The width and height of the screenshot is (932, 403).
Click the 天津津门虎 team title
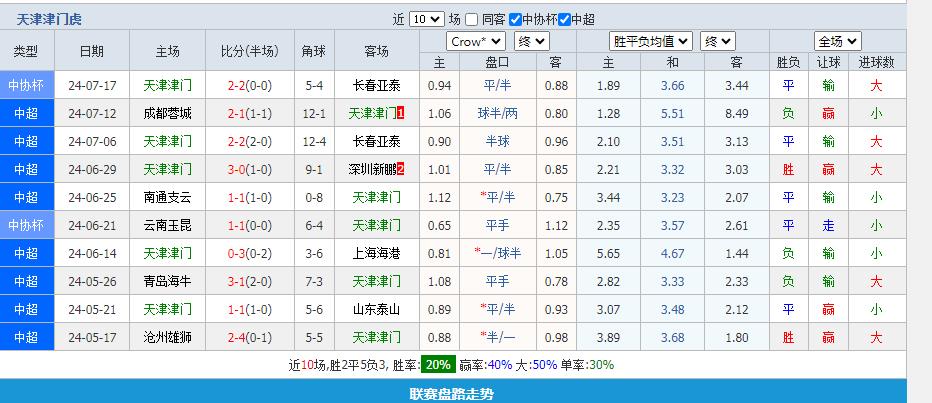[50, 19]
